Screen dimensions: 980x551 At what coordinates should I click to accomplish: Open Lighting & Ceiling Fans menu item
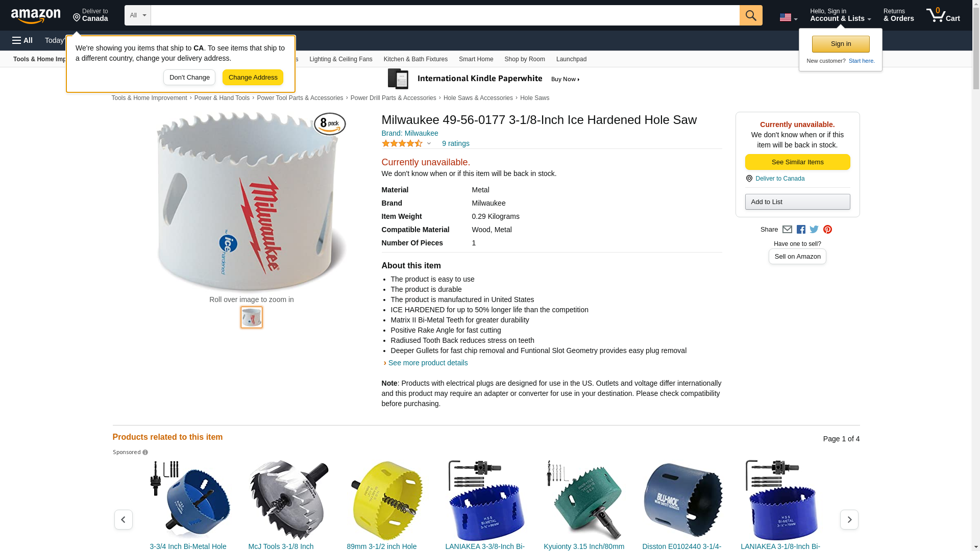[340, 59]
